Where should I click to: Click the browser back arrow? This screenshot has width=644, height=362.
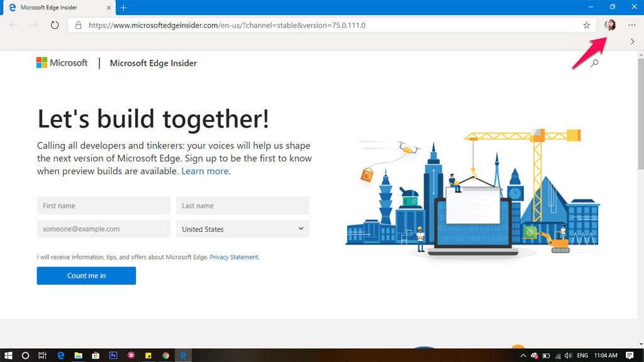tap(13, 25)
